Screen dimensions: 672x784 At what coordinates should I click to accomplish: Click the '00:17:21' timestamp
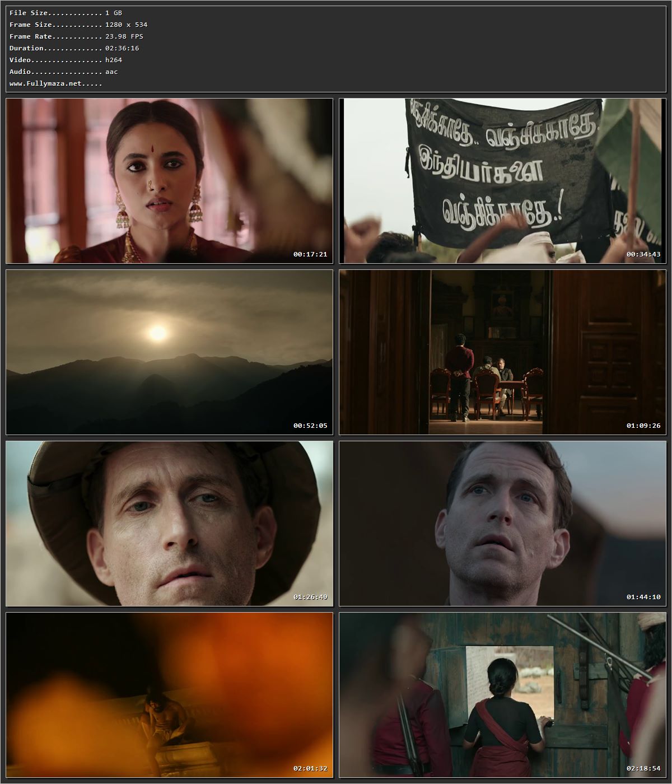pyautogui.click(x=310, y=254)
